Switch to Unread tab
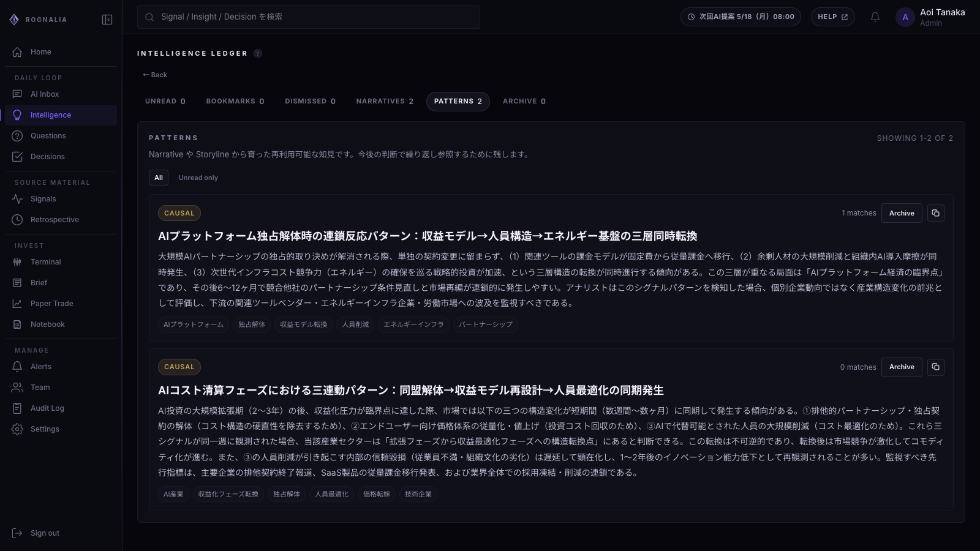Screen dimensions: 980x551 click(x=165, y=102)
